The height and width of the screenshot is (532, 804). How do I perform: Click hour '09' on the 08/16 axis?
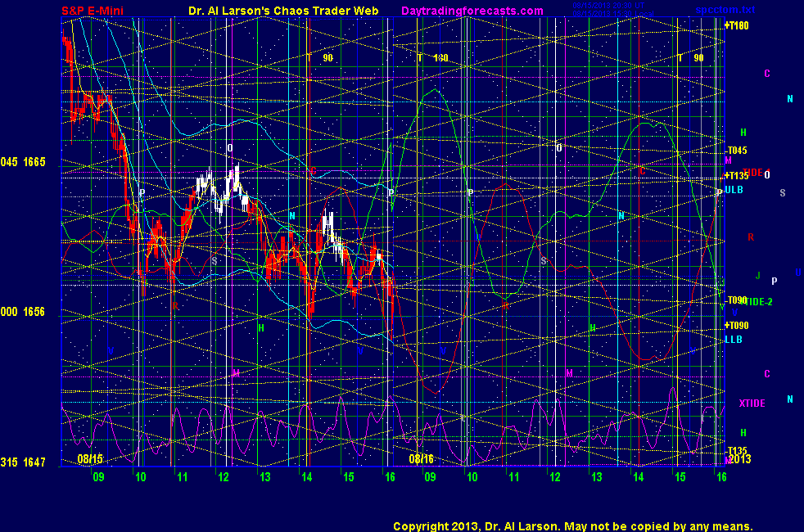tap(430, 477)
